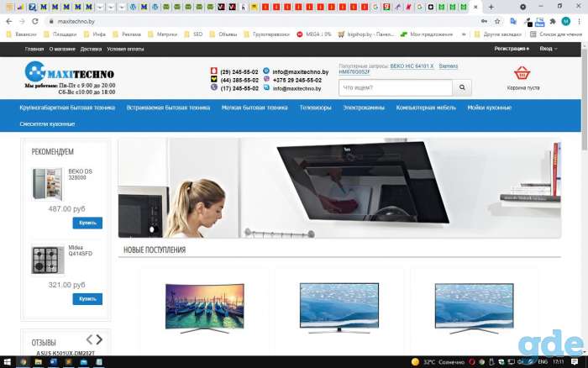Expand the Регистрация dropdown
588x368 pixels.
[x=512, y=49]
